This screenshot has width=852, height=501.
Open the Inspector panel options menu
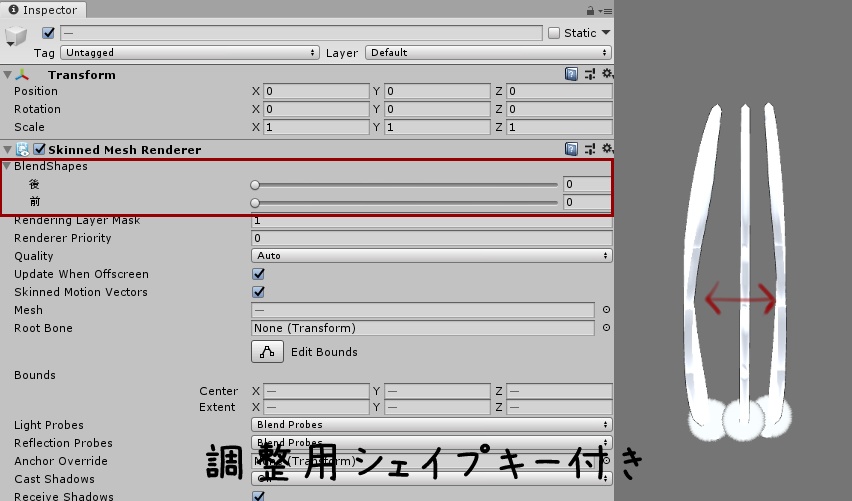point(605,11)
